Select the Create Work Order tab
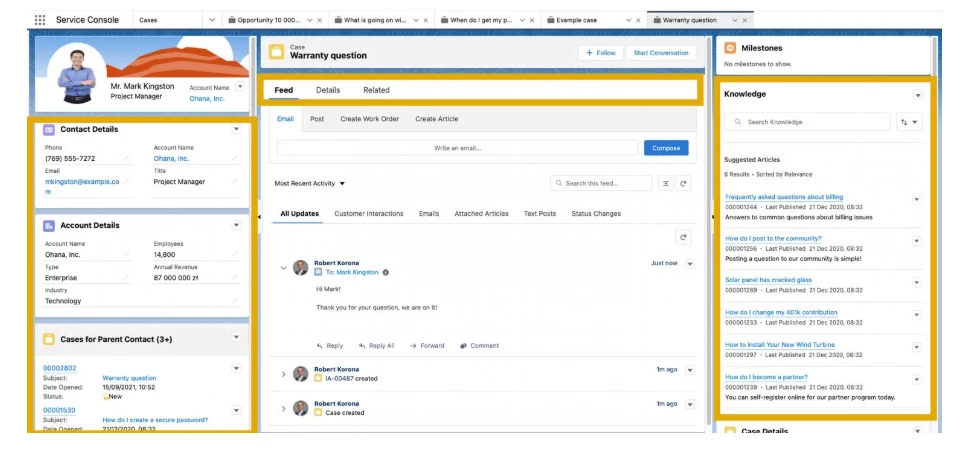978x465 pixels. click(369, 119)
